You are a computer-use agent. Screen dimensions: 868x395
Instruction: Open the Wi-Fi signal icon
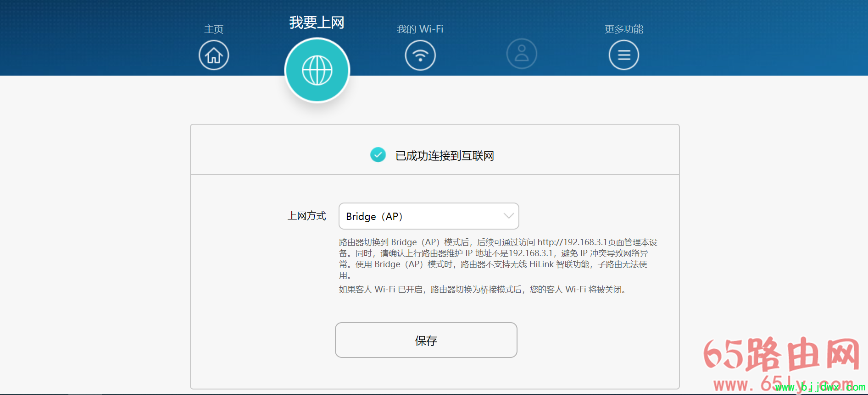(420, 55)
